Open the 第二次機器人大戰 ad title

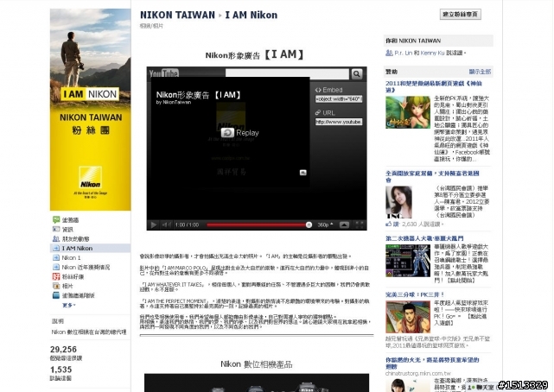[424, 238]
